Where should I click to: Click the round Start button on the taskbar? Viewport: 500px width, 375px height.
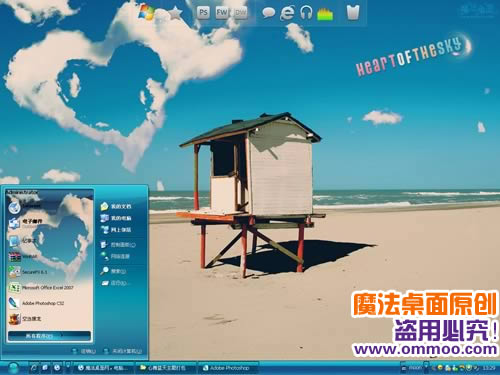13,368
